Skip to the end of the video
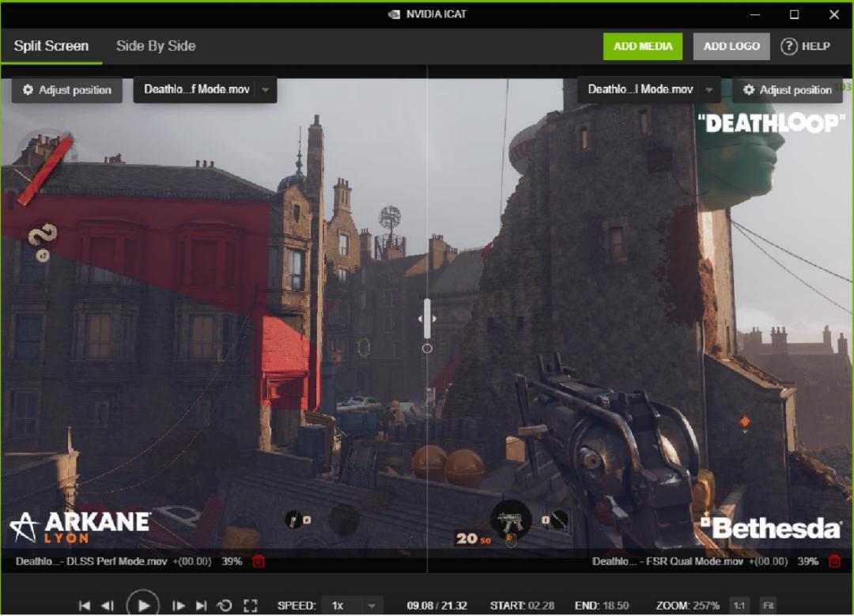 click(x=201, y=606)
